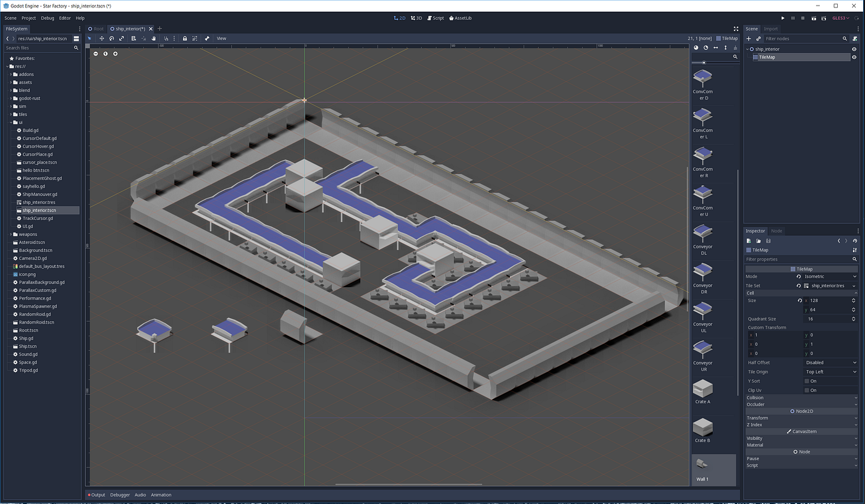Image resolution: width=865 pixels, height=504 pixels.
Task: Add a new node with plus icon
Action: point(749,38)
